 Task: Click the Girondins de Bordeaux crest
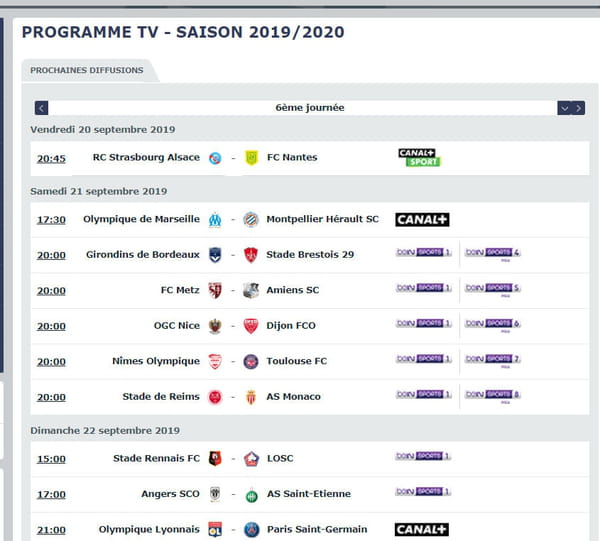(x=215, y=255)
